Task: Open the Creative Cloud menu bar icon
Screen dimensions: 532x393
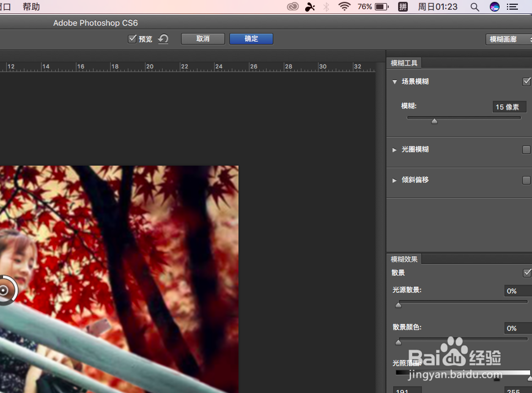Action: (x=292, y=7)
